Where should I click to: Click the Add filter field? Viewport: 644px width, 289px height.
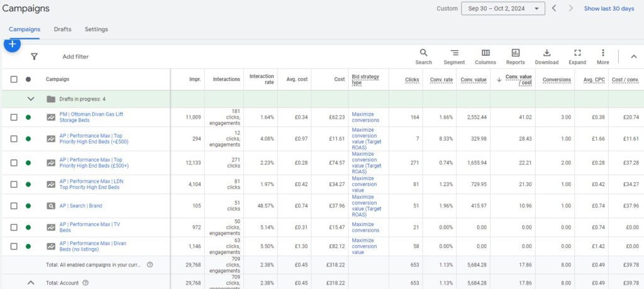(75, 57)
